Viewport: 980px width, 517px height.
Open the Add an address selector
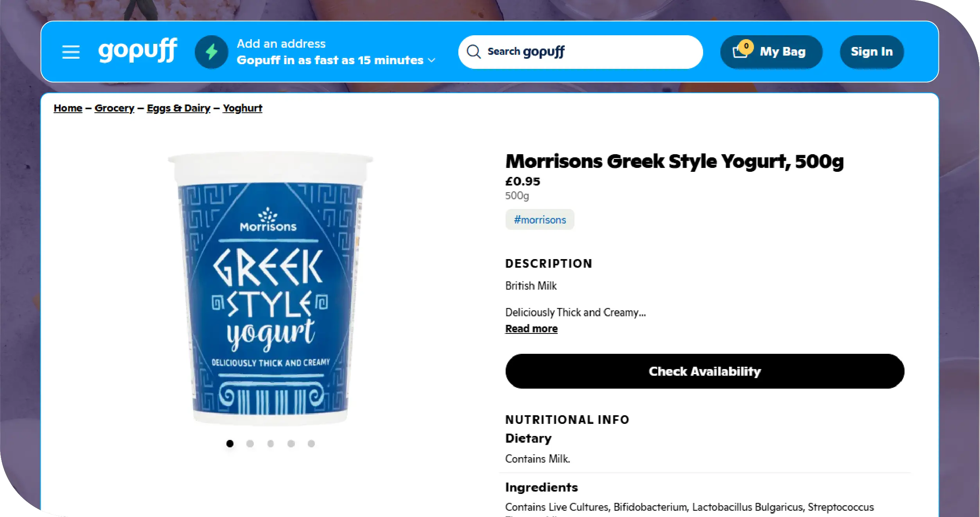pyautogui.click(x=281, y=43)
